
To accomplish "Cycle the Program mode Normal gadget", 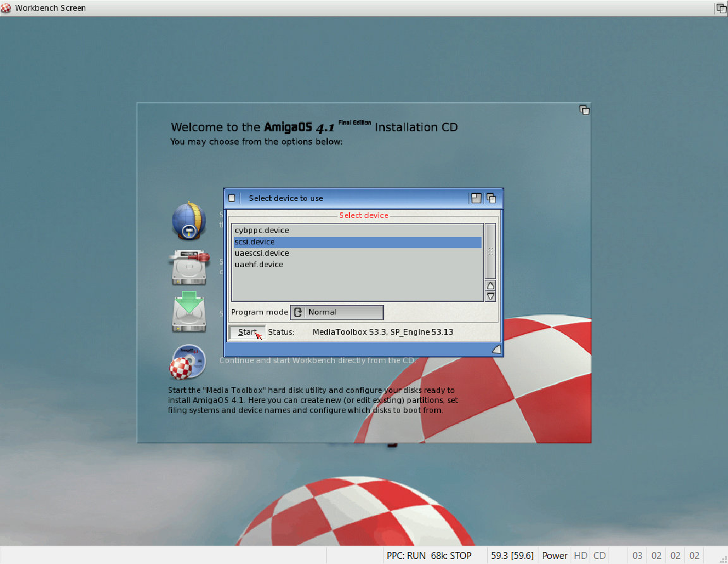I will [x=337, y=313].
